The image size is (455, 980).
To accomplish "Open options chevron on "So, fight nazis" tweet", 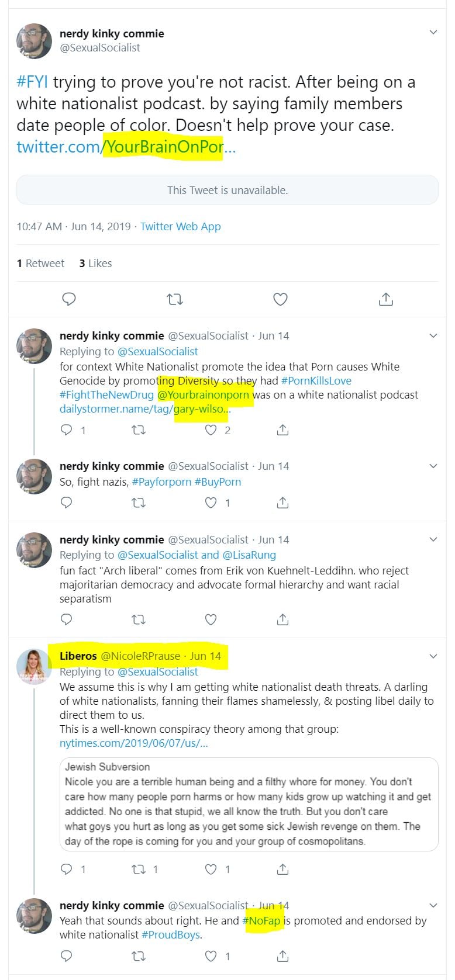I will [x=433, y=466].
